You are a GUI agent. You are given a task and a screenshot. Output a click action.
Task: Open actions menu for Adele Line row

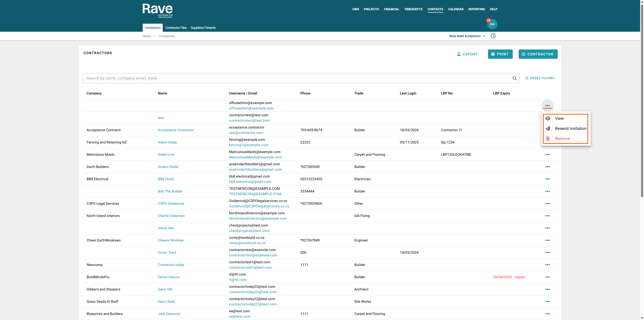(x=547, y=154)
